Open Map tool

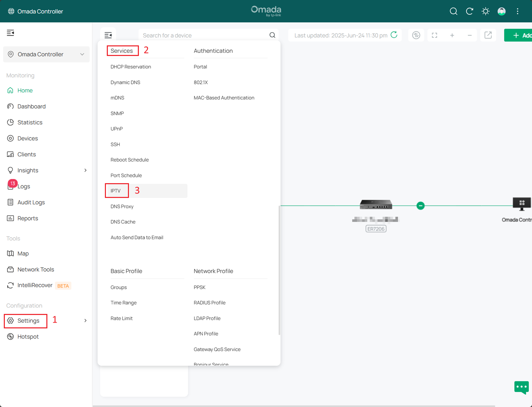tap(23, 253)
